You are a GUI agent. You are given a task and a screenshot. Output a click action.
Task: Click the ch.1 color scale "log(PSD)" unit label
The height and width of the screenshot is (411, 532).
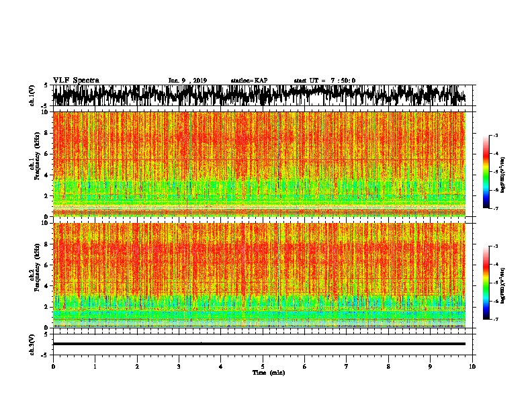[x=503, y=175]
